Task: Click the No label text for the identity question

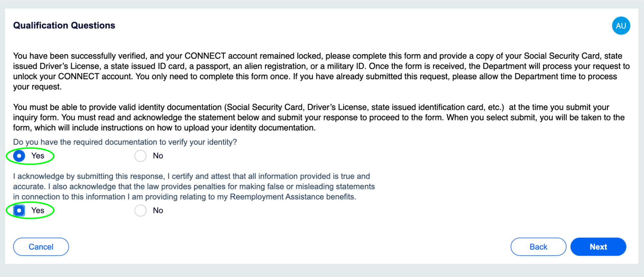Action: click(158, 156)
